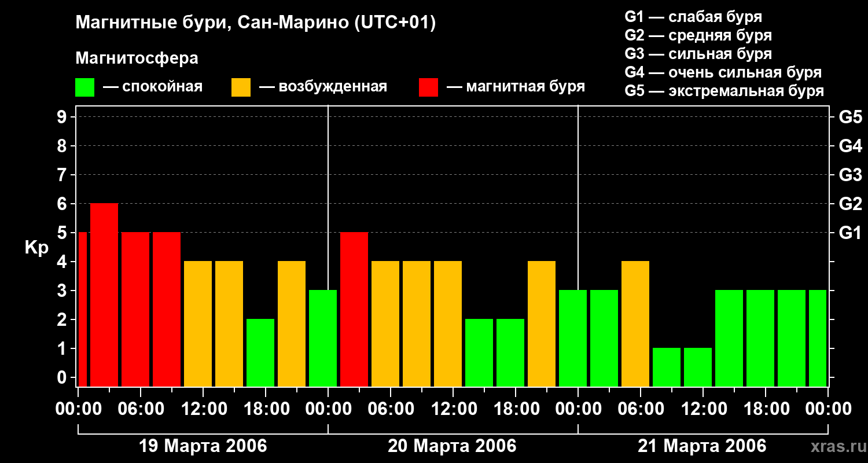Click the last orange bar on 21 Марта
The image size is (868, 463).
pyautogui.click(x=635, y=324)
